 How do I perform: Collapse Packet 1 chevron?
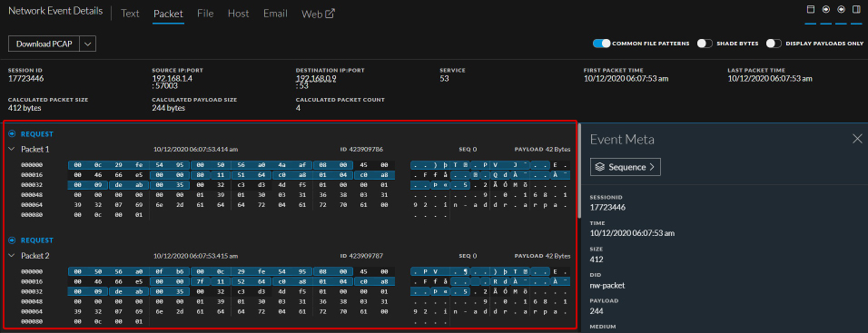[x=12, y=149]
